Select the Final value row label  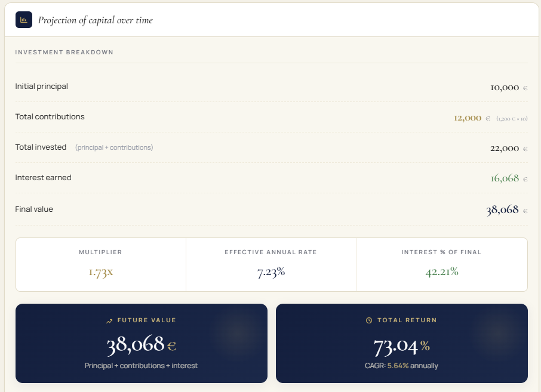34,209
